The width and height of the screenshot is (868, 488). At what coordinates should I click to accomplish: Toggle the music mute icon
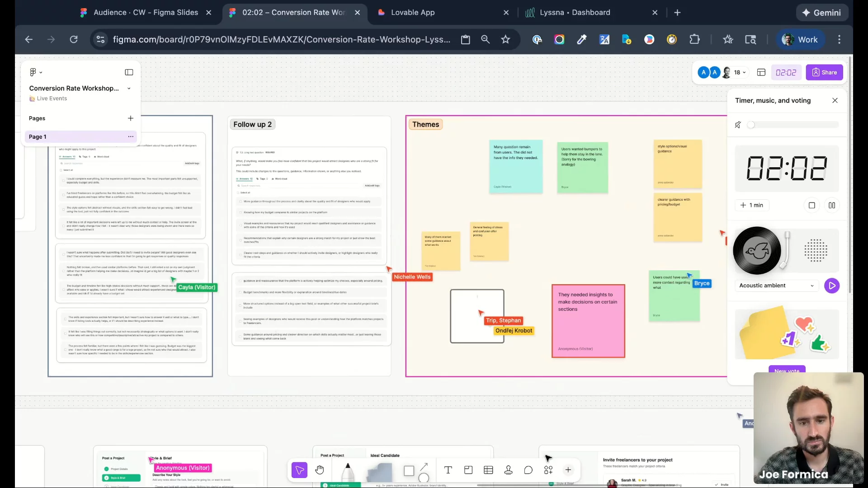tap(738, 125)
